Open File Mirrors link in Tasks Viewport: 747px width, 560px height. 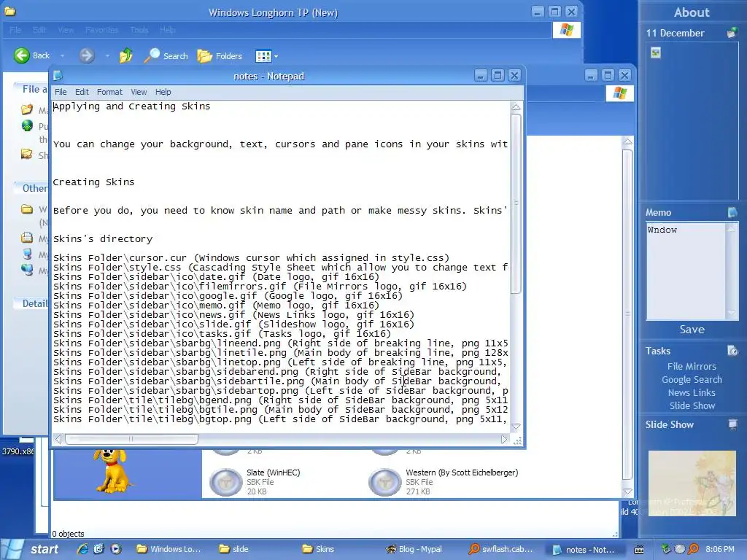[x=692, y=366]
